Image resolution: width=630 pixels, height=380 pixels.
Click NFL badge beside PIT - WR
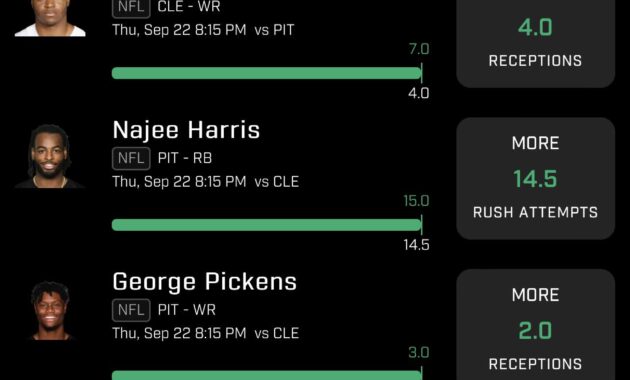131,310
